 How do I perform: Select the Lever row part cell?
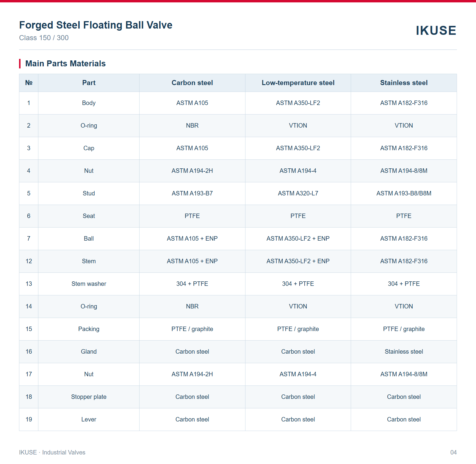pos(89,419)
